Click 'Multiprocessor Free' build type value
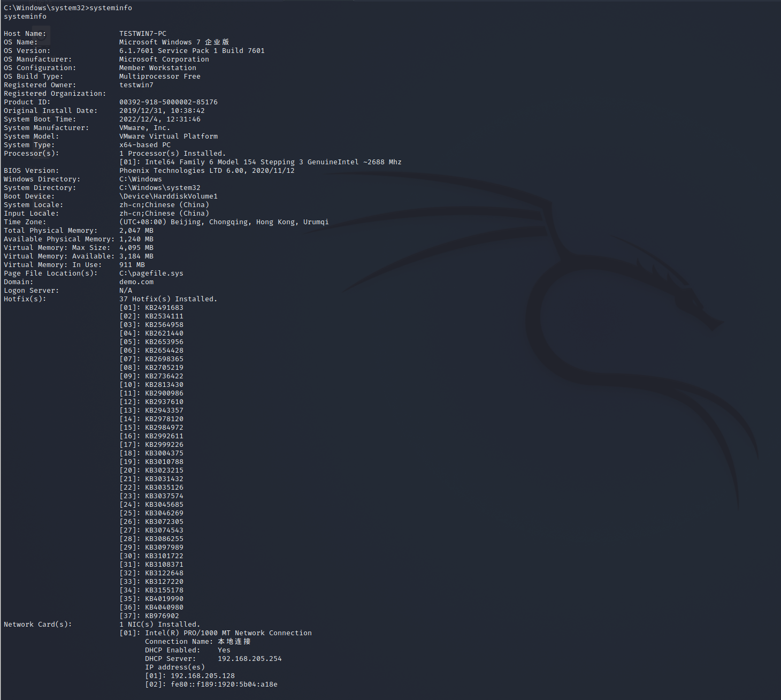 coord(160,77)
